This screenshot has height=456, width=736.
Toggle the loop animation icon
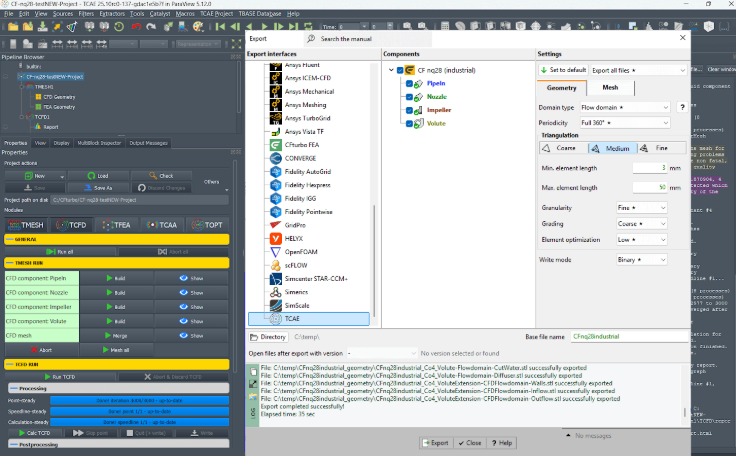coord(308,27)
